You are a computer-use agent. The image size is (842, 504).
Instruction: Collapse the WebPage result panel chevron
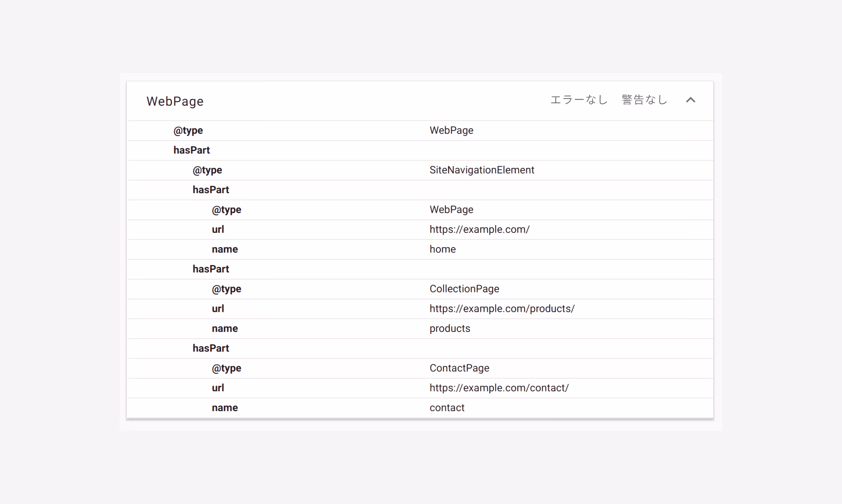pyautogui.click(x=690, y=100)
